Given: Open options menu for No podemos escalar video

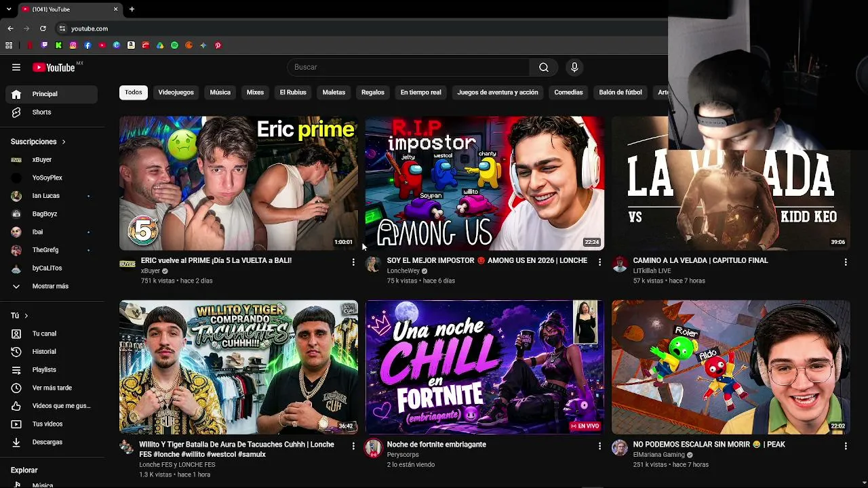Looking at the screenshot, I should click(846, 446).
